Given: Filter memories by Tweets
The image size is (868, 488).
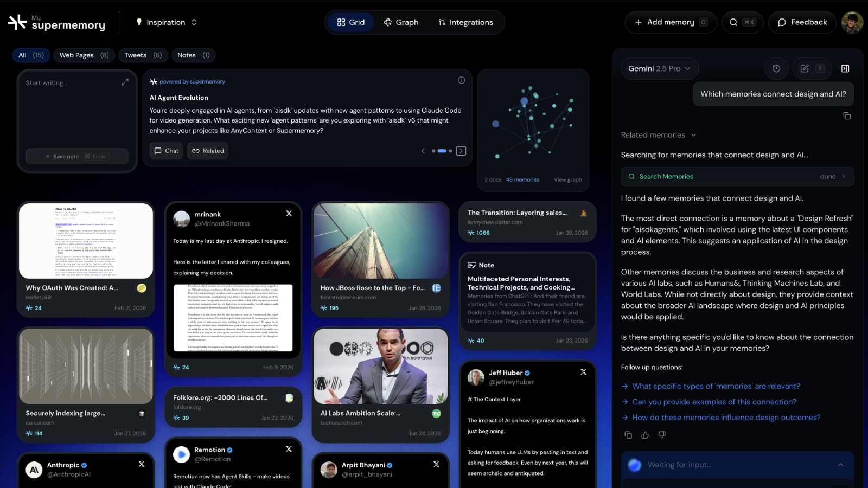Looking at the screenshot, I should 143,55.
